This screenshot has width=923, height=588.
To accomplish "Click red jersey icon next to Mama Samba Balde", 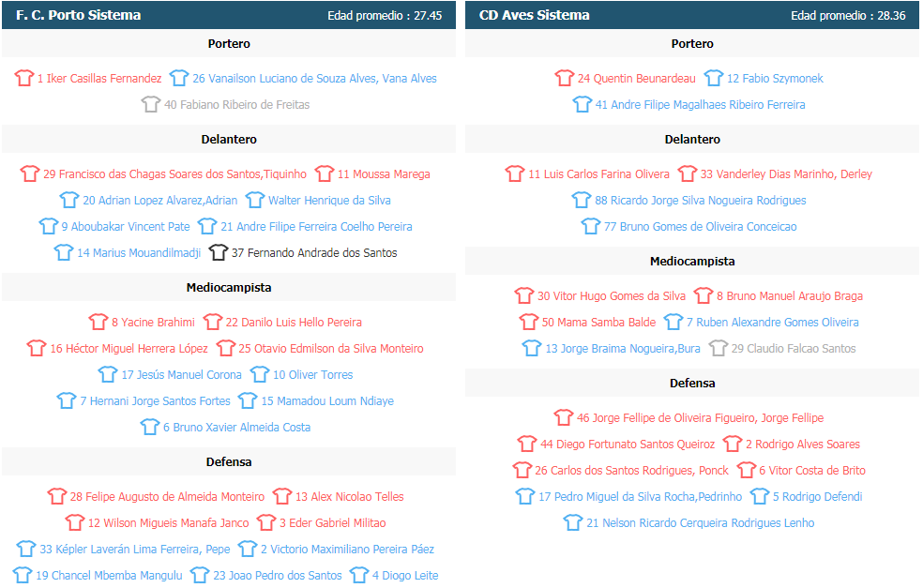I will tap(529, 322).
